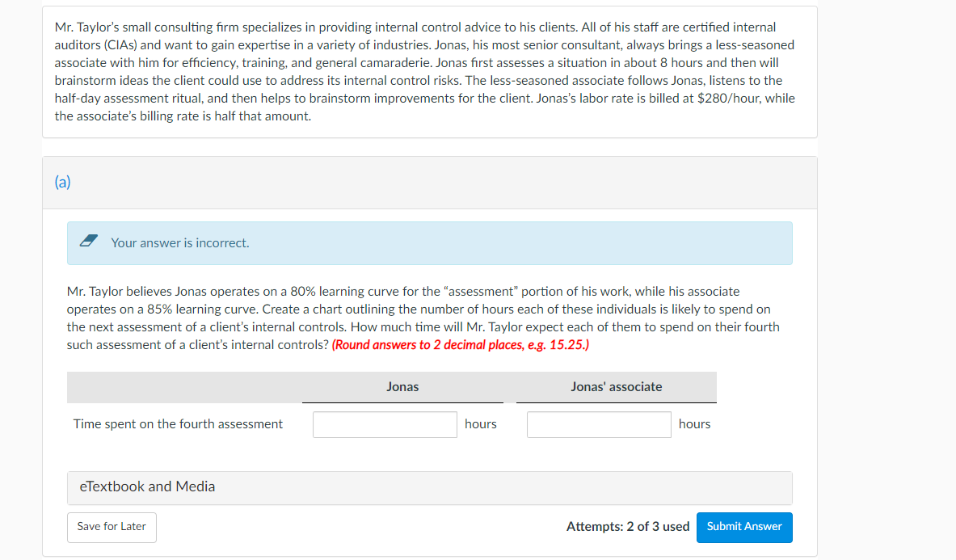Select the Jonas hours input field
Viewport: 956px width, 560px height.
point(385,423)
